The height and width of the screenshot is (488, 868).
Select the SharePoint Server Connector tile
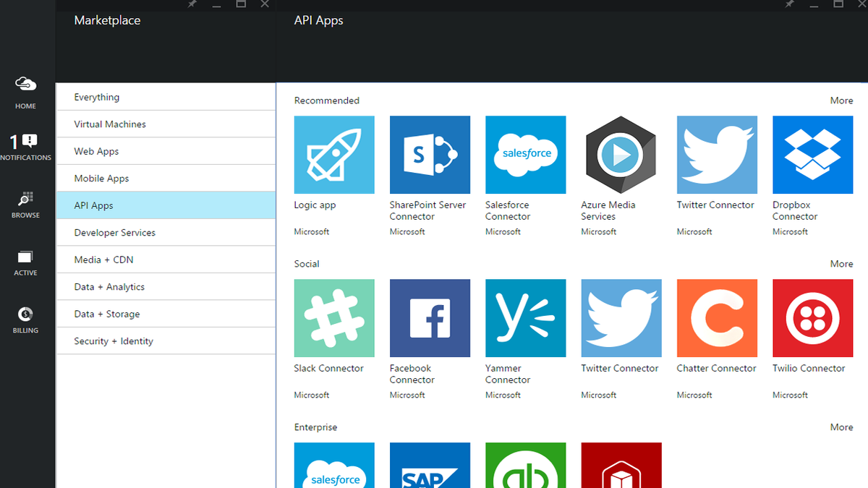point(430,155)
